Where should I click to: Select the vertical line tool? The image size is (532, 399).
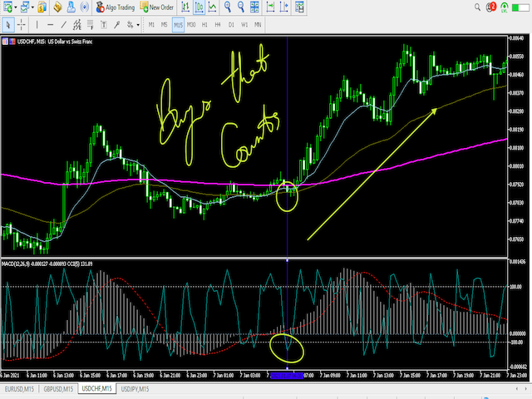[37, 25]
